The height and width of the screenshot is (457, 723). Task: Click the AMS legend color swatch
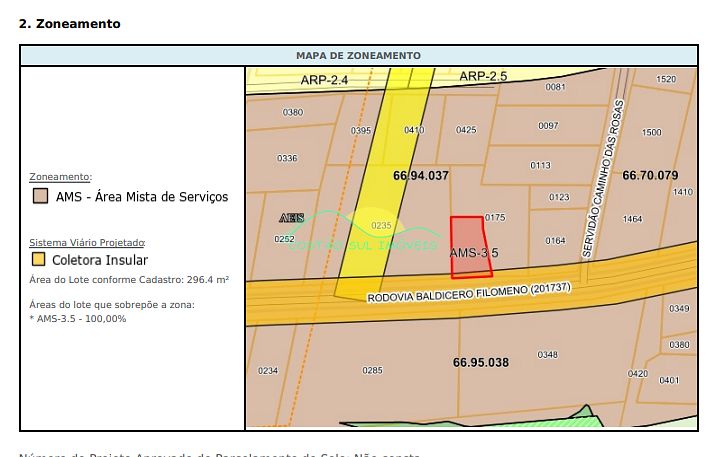click(x=39, y=197)
